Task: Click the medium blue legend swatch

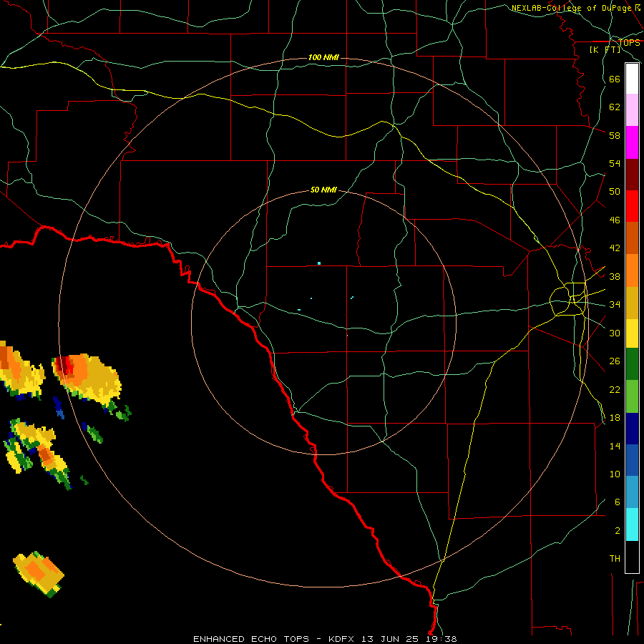Action: 632,460
